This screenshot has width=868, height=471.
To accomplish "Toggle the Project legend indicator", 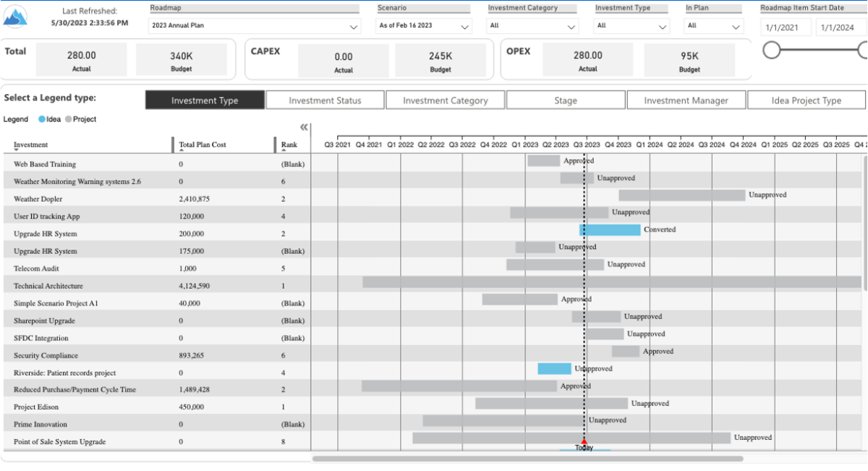I will pos(69,119).
